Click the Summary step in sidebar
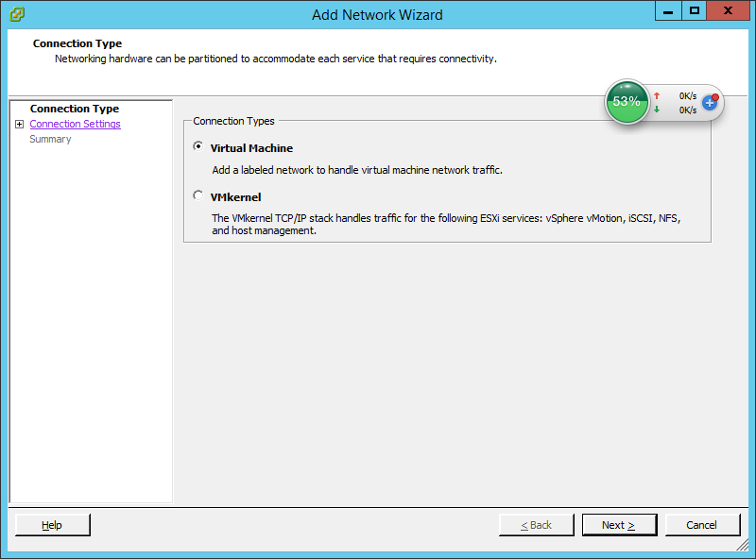Viewport: 756px width, 559px height. [x=50, y=139]
